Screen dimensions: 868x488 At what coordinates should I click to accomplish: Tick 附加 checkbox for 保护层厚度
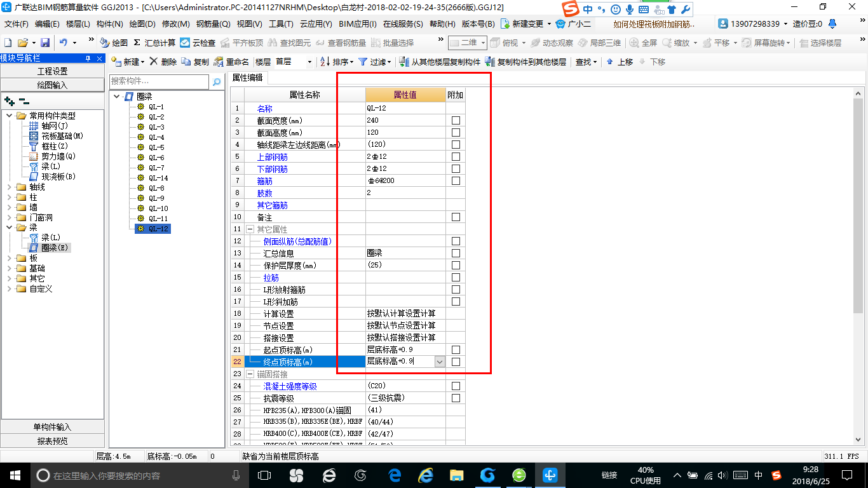(456, 265)
